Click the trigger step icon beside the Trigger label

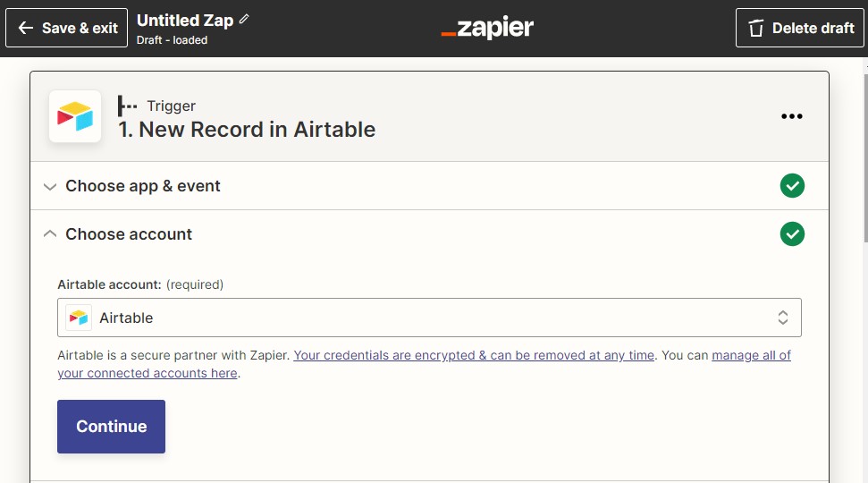click(127, 106)
